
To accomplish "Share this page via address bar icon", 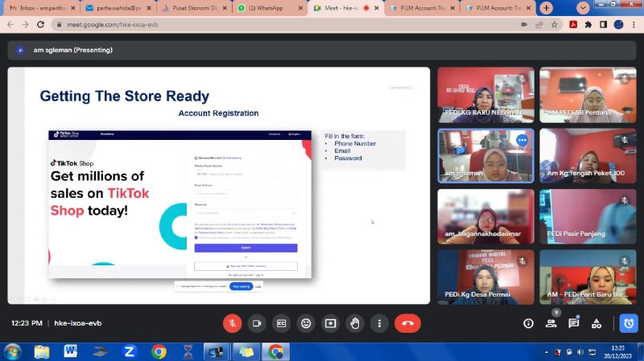I will [x=539, y=25].
